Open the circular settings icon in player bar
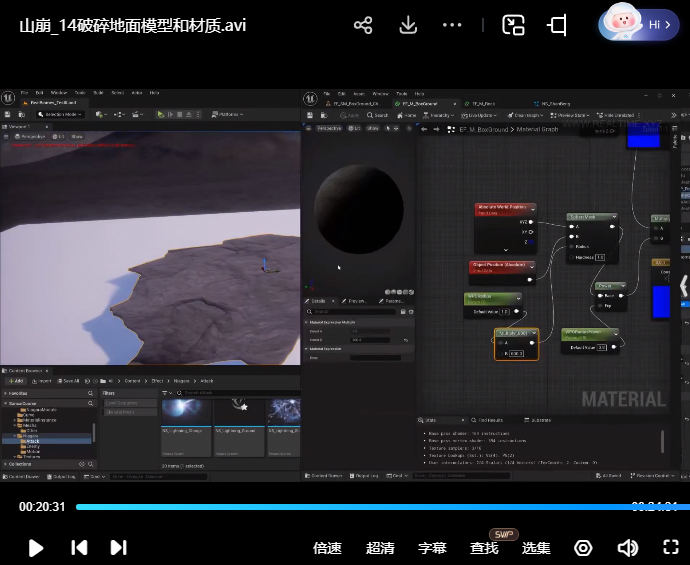Screen dimensions: 690x565 583,548
